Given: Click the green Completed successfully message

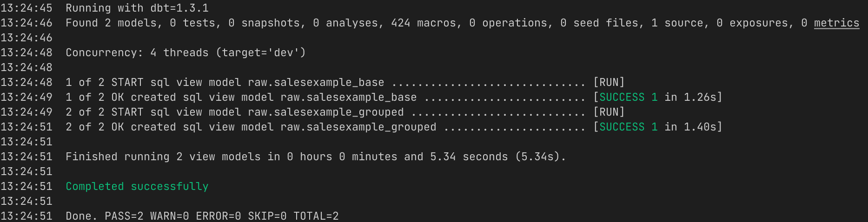Looking at the screenshot, I should tap(137, 186).
